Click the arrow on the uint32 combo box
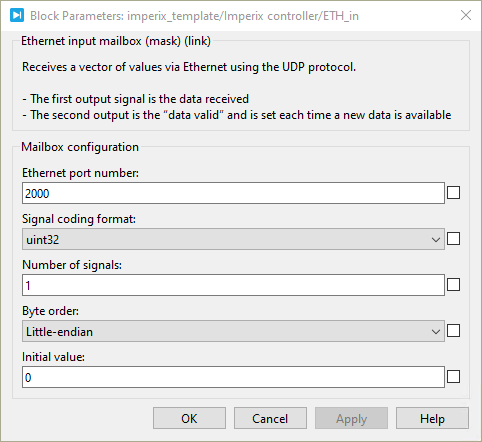Image resolution: width=482 pixels, height=442 pixels. click(435, 240)
